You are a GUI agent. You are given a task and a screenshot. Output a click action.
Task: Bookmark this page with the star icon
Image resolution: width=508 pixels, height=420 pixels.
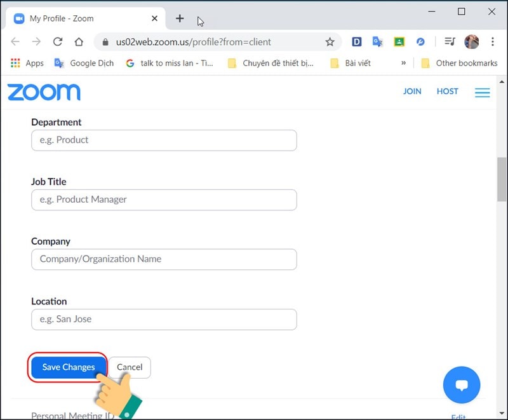click(330, 42)
